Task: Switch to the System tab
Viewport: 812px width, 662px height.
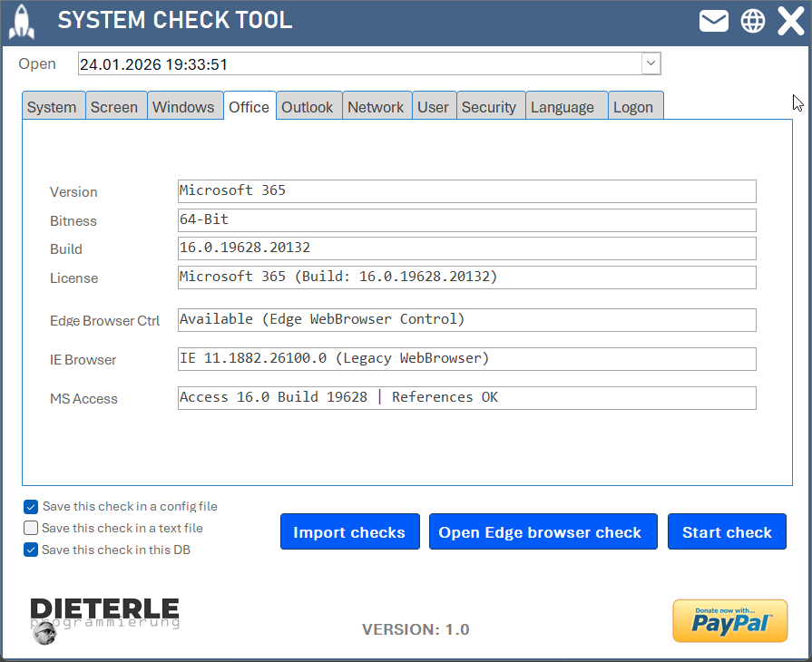Action: (x=52, y=107)
